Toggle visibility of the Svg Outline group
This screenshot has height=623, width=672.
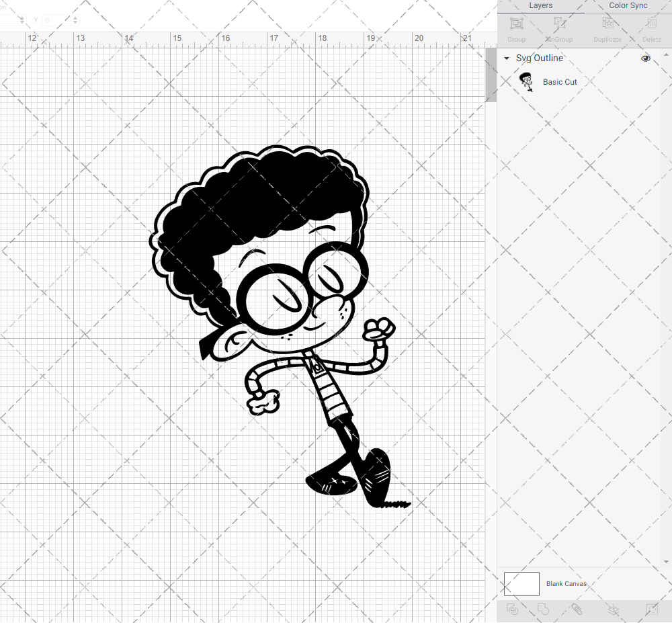pos(645,58)
